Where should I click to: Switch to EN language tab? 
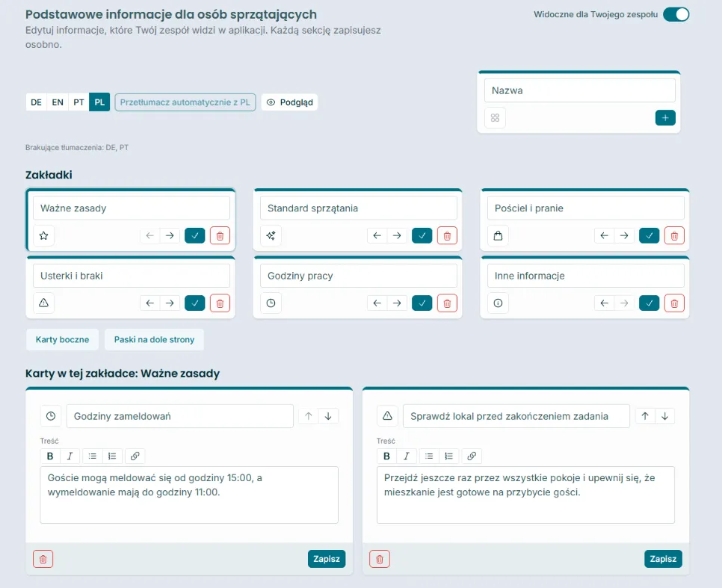(x=58, y=102)
